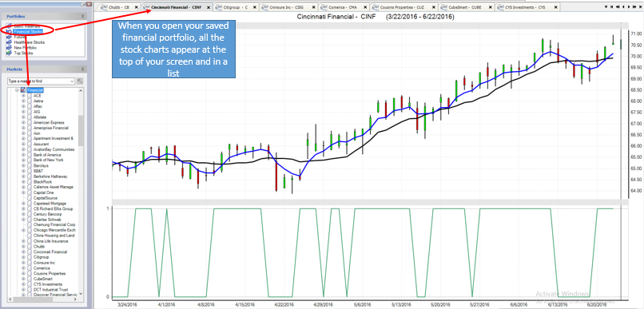Screen dimensions: 644x309
Task: Select the DCT Industrial Trust row
Action: [x=51, y=289]
